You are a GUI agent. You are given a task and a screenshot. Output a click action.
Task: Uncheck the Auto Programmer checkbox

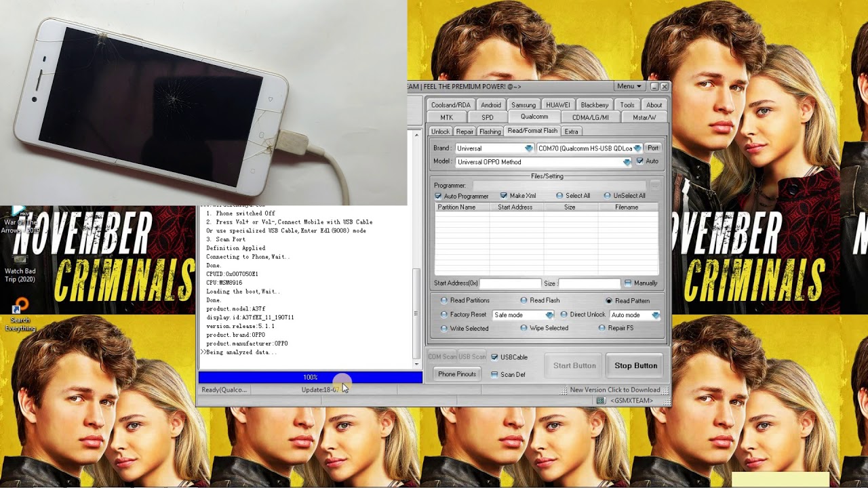[438, 196]
